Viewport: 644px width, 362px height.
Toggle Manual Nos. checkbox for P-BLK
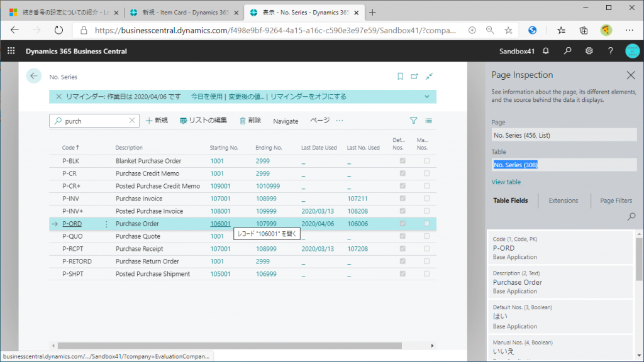[x=427, y=161]
